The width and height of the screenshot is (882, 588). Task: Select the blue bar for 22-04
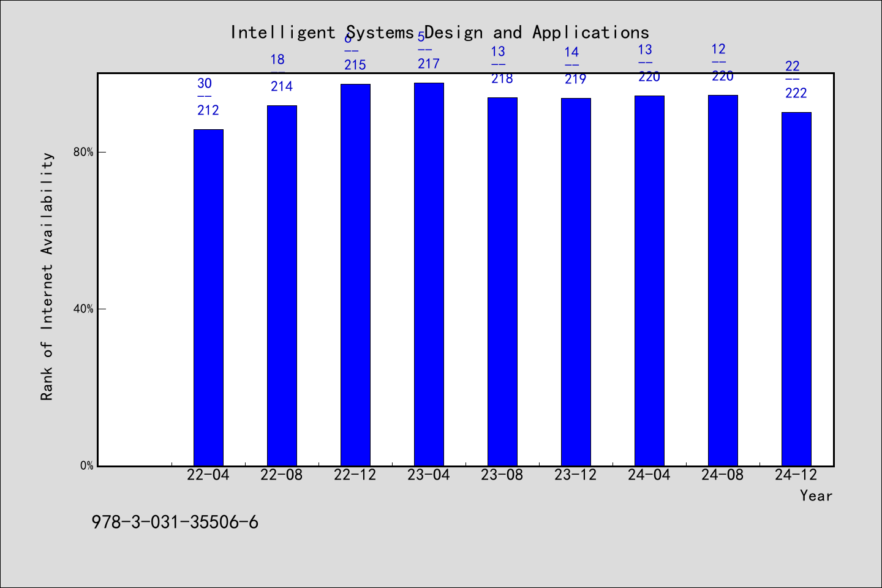pos(208,298)
